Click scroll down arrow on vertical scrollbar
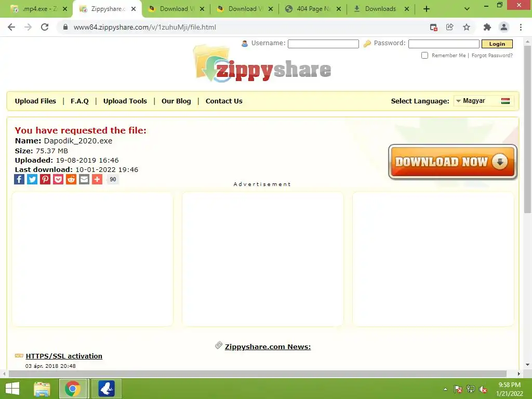Image resolution: width=532 pixels, height=399 pixels. tap(527, 365)
